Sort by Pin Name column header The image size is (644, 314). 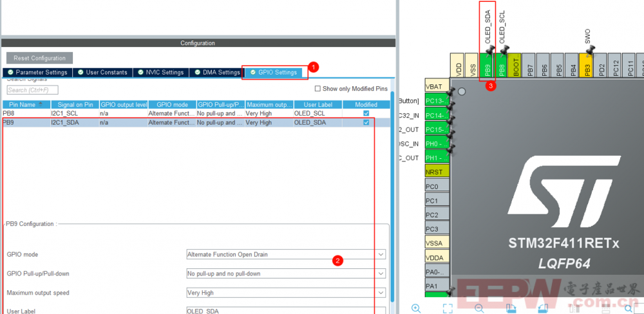(x=26, y=105)
